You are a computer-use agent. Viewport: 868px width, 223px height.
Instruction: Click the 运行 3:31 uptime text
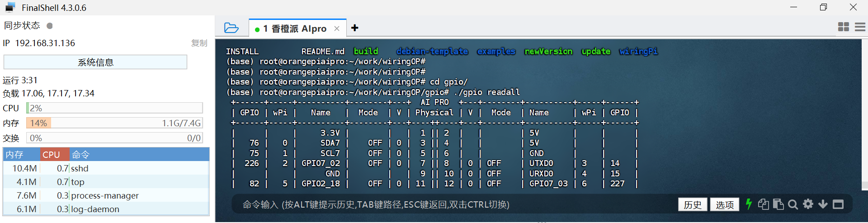[20, 80]
